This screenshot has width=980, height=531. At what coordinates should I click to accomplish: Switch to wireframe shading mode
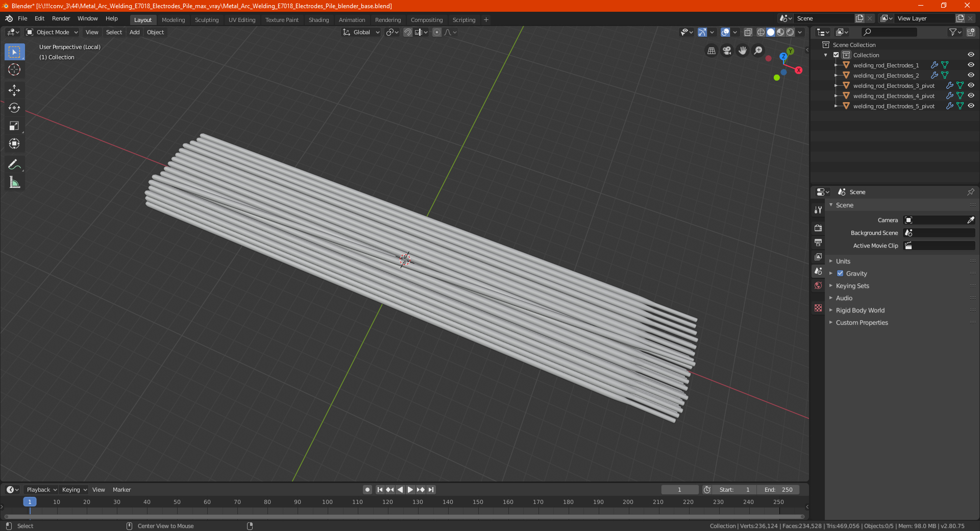coord(761,32)
